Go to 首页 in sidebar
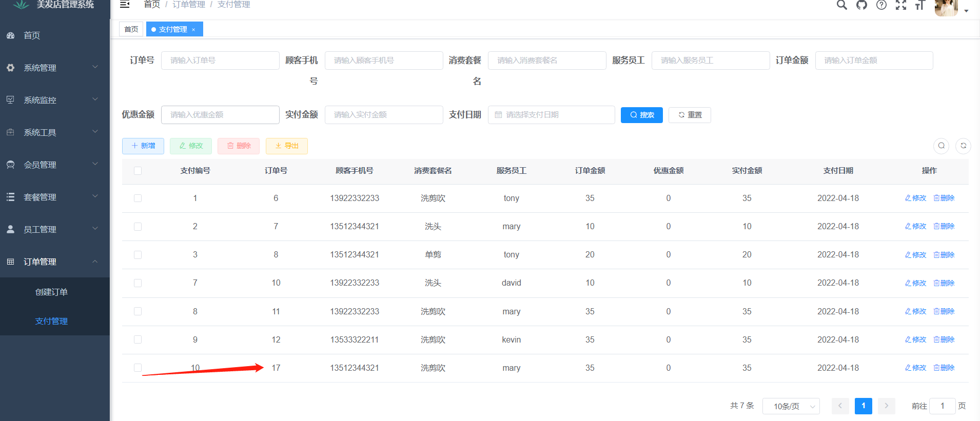Viewport: 980px width, 421px height. tap(55, 35)
